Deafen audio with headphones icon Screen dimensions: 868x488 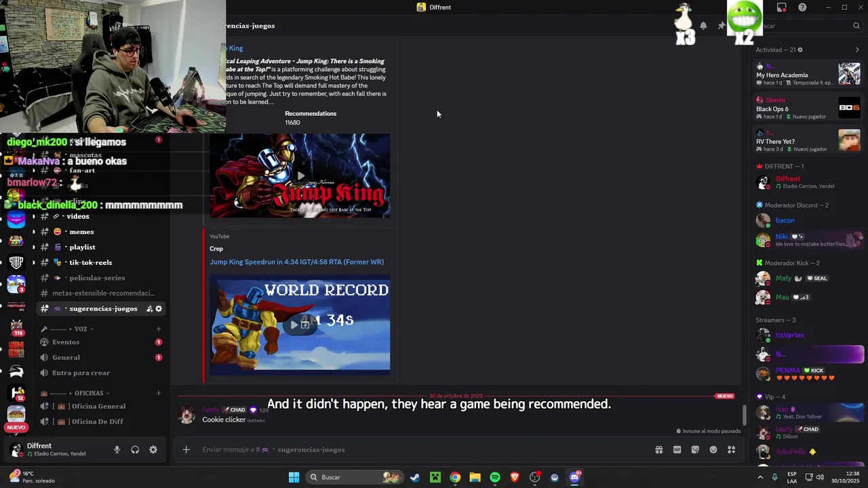[135, 449]
